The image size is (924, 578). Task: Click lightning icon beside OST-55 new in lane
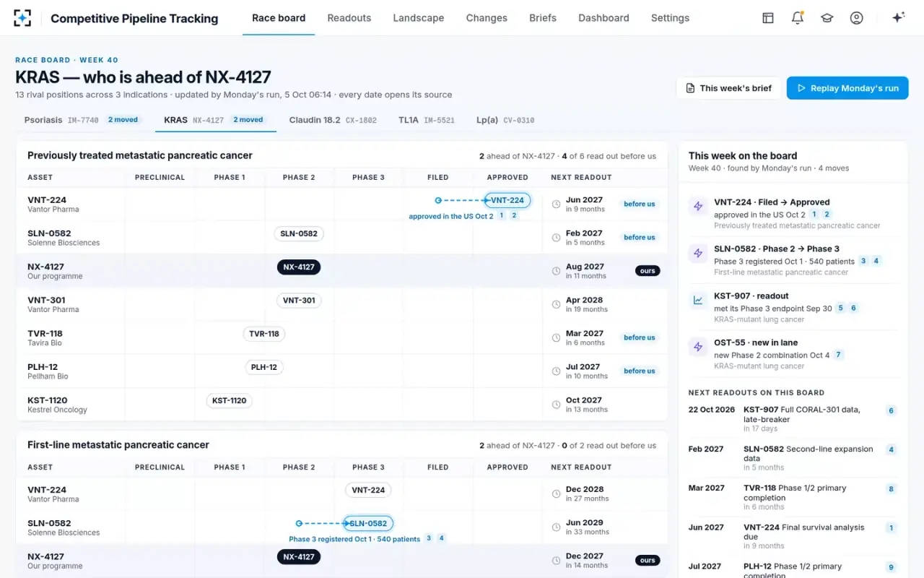coord(698,348)
